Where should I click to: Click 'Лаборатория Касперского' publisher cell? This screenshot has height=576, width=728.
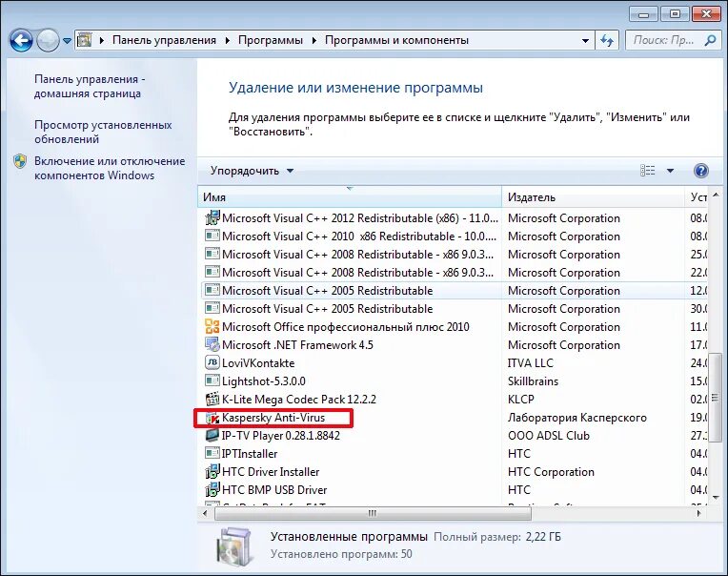point(577,418)
